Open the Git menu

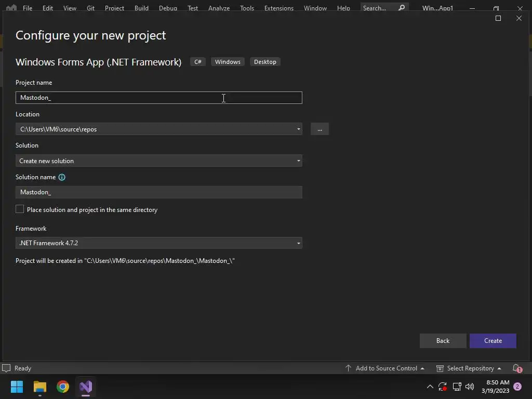(x=90, y=8)
